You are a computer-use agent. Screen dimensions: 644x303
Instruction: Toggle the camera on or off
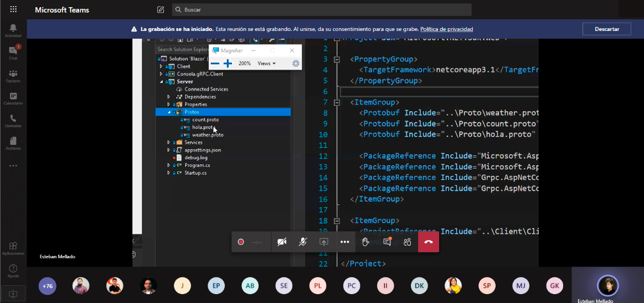tap(282, 242)
